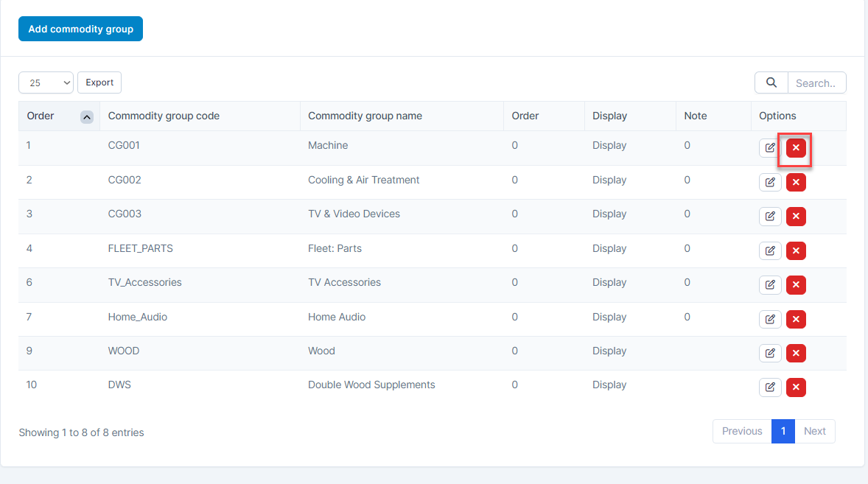The height and width of the screenshot is (484, 868).
Task: Export the commodity group table
Action: pyautogui.click(x=99, y=83)
